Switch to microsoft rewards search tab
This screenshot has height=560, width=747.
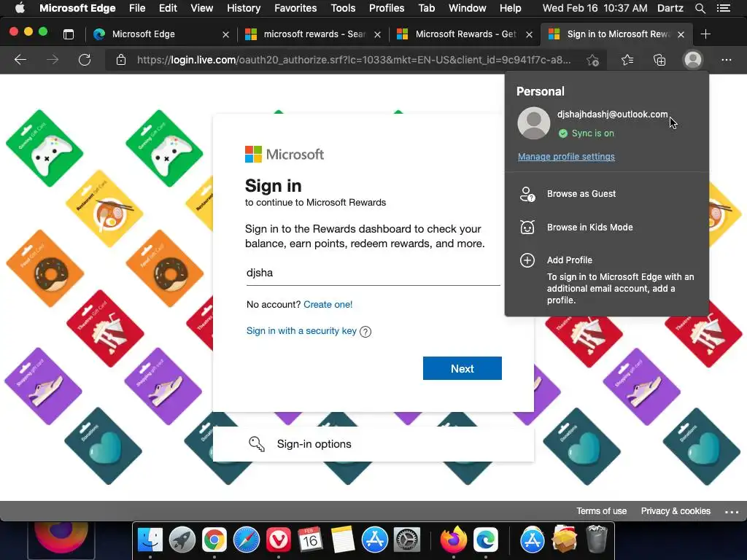pos(313,34)
